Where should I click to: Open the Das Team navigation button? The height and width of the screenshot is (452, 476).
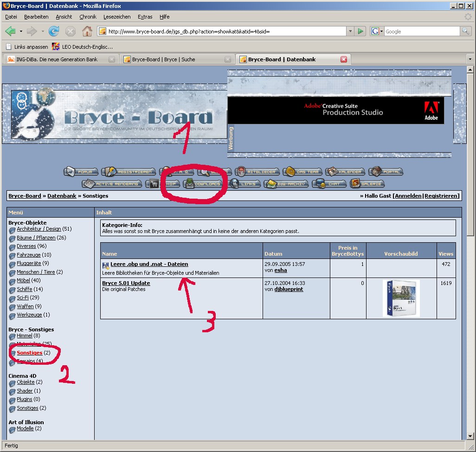302,172
